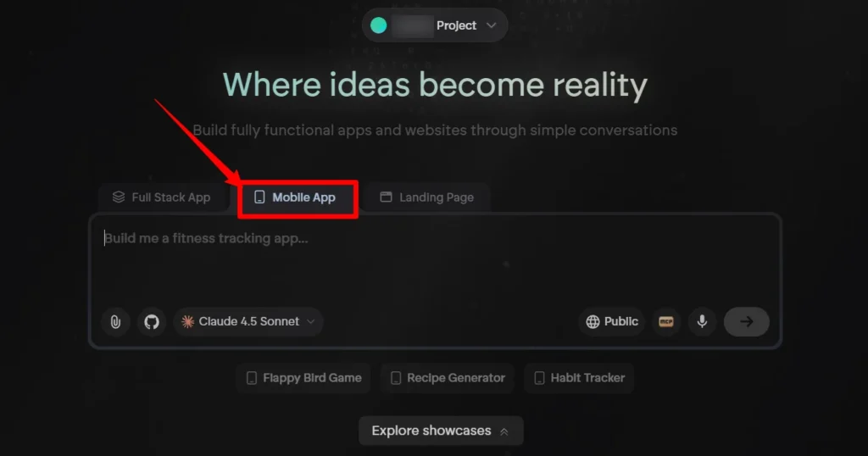
Task: Switch to the Full Stack App tab
Action: point(162,197)
